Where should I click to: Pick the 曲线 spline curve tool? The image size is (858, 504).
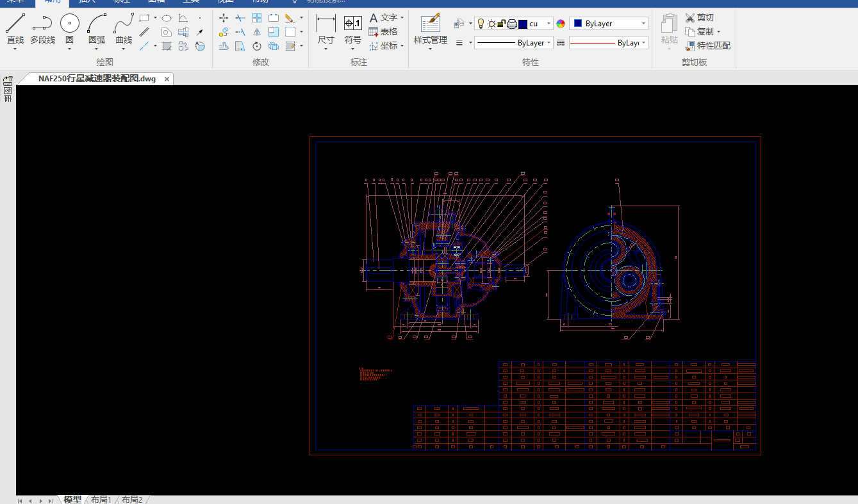[124, 24]
